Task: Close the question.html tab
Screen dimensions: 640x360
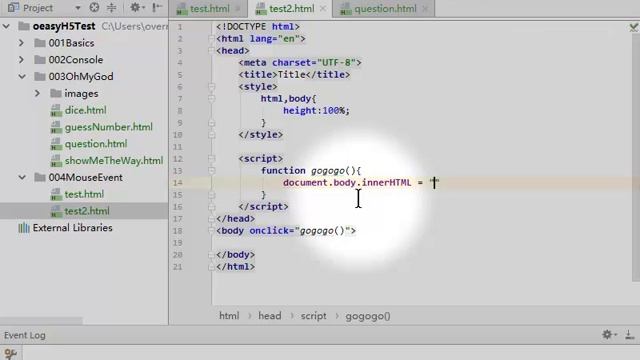Action: 425,9
